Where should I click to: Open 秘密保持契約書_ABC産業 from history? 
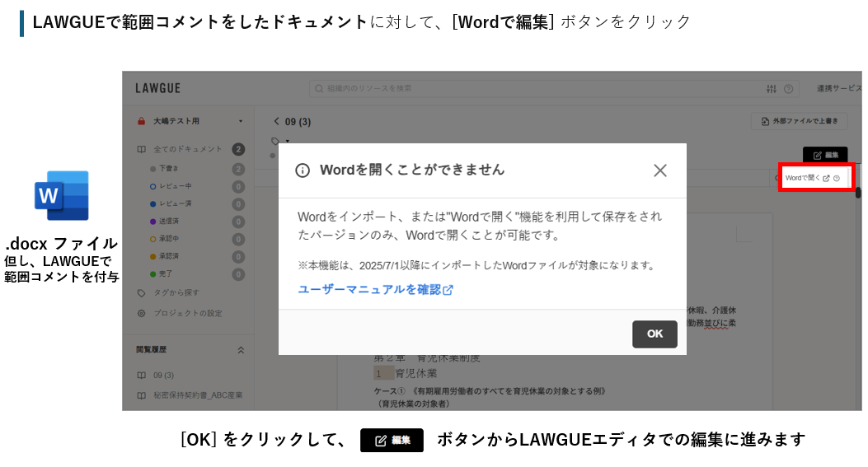[x=198, y=395]
